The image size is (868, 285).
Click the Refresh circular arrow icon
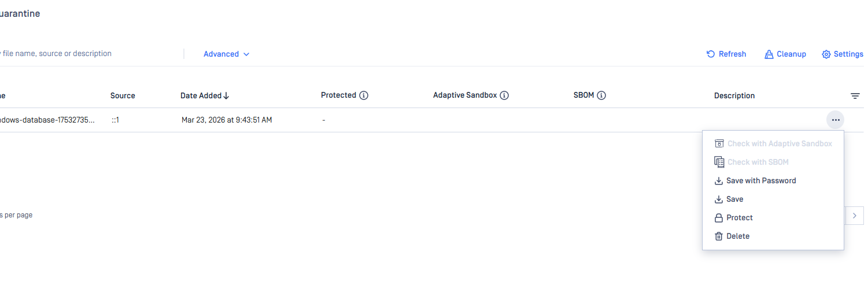coord(711,54)
